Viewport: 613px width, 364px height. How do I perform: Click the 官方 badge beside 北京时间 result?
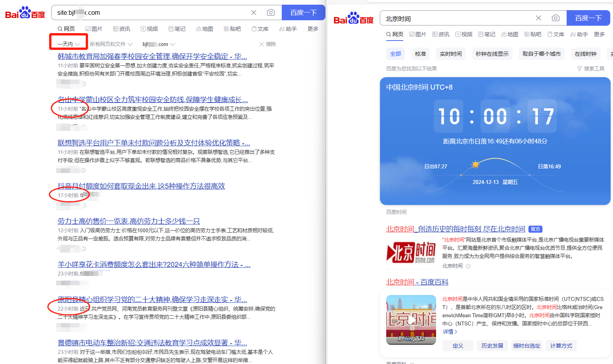tap(536, 229)
